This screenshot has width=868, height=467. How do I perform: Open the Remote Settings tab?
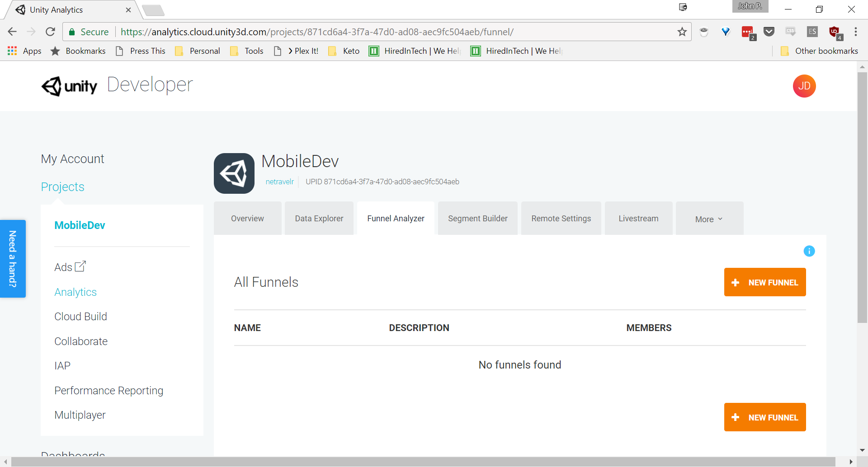561,219
